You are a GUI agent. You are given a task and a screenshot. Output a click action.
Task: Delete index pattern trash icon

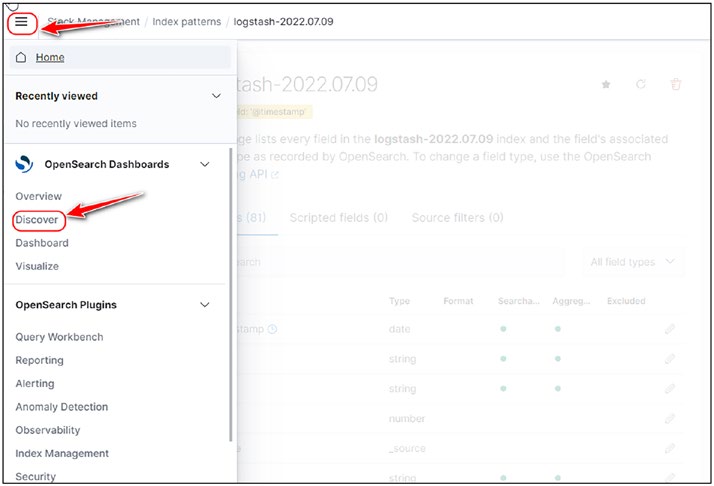click(x=676, y=84)
